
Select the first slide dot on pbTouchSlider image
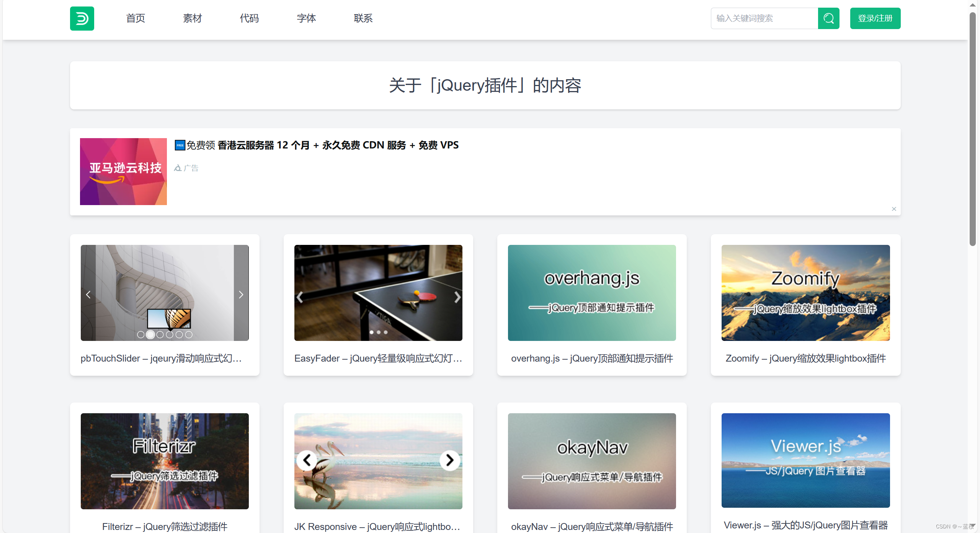141,335
